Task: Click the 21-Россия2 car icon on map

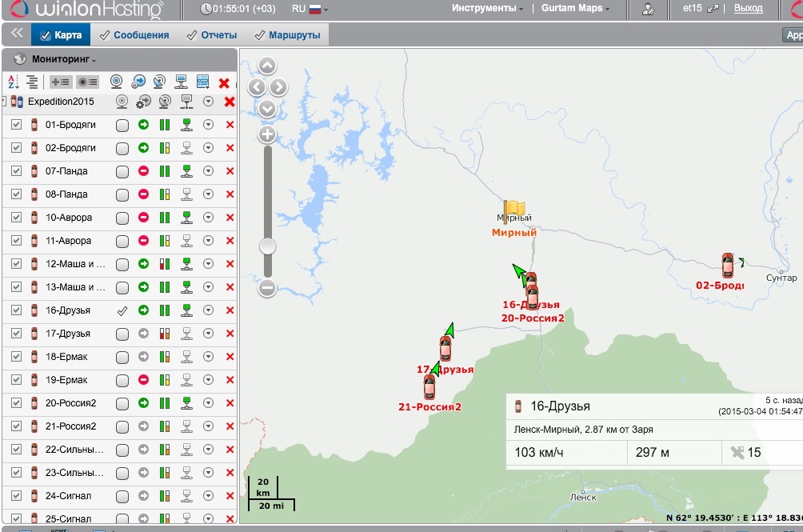Action: tap(429, 387)
